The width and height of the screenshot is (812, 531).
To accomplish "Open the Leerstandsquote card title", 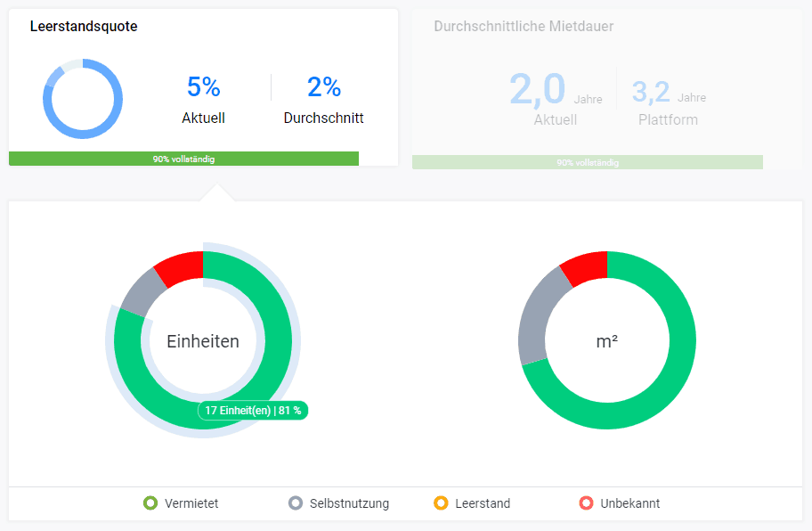I will tap(84, 27).
